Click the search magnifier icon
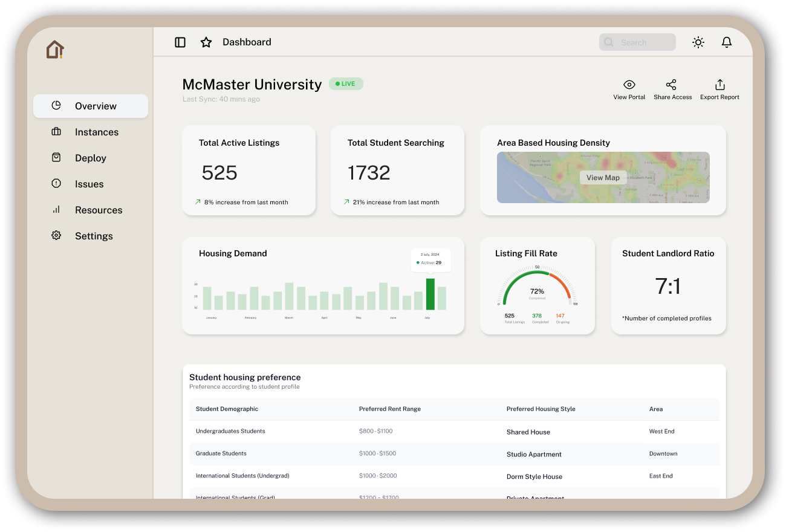 point(609,42)
